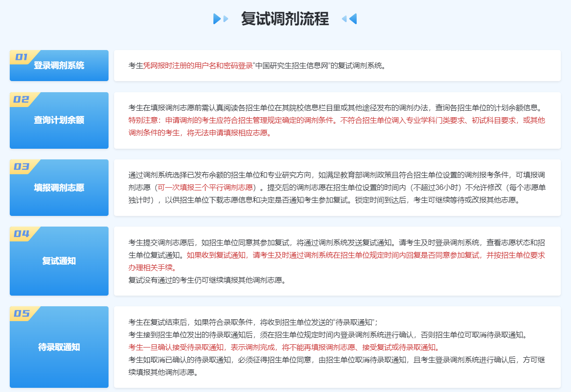Click the 复试调剂流程 title heading
The height and width of the screenshot is (392, 571).
285,19
